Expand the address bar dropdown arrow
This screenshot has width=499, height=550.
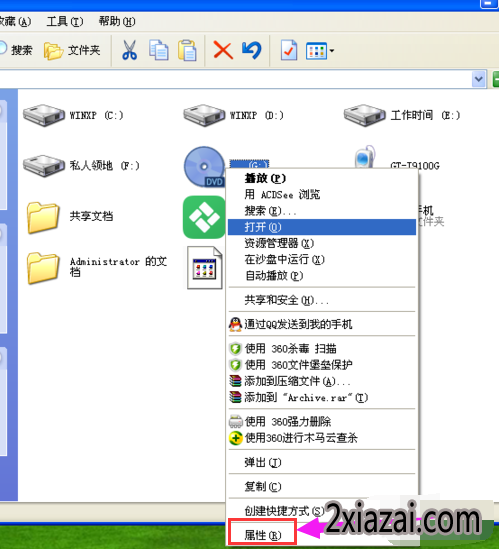[x=479, y=79]
